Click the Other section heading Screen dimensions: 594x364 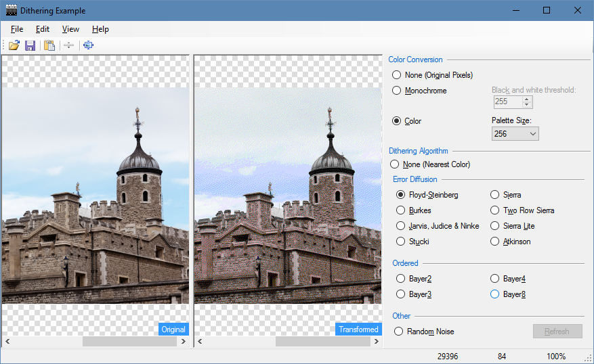(x=401, y=316)
